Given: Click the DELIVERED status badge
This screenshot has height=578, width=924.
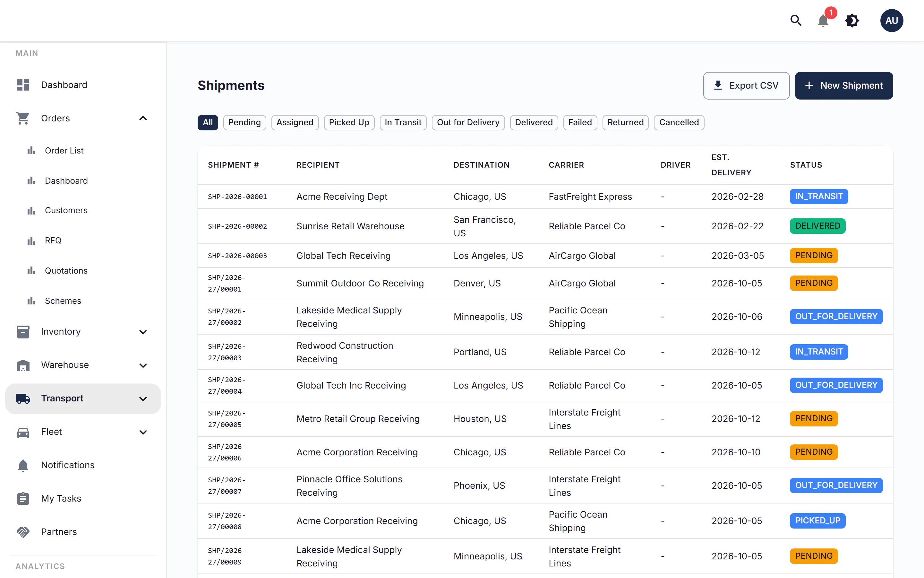Looking at the screenshot, I should [x=817, y=226].
